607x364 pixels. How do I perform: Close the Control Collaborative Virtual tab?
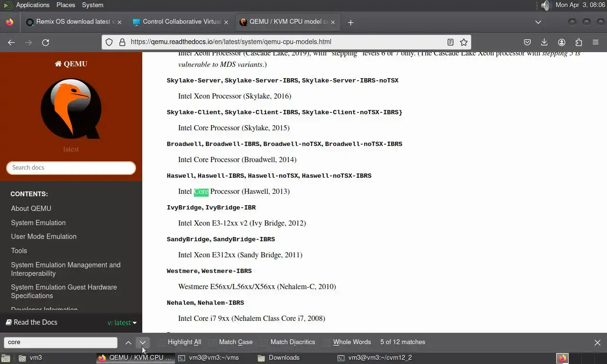point(226,22)
